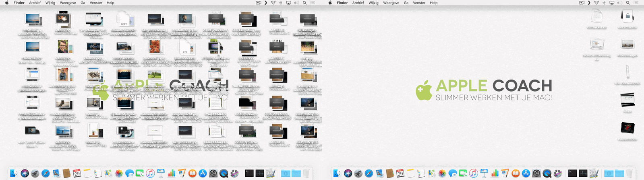Open Archief menu on the cluttered desktop
The image size is (644, 180).
[x=35, y=3]
